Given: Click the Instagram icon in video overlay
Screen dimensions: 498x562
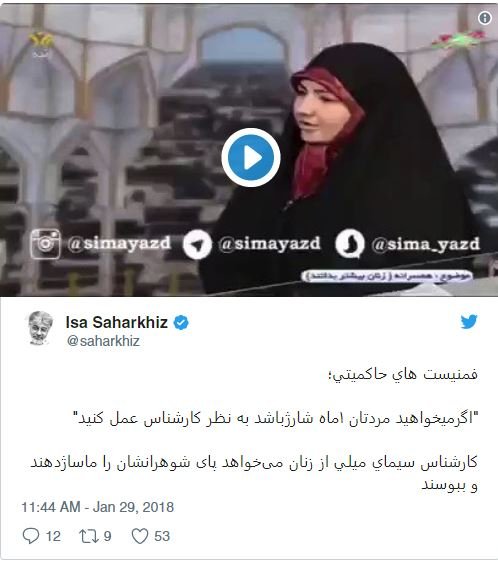Looking at the screenshot, I should 45,244.
